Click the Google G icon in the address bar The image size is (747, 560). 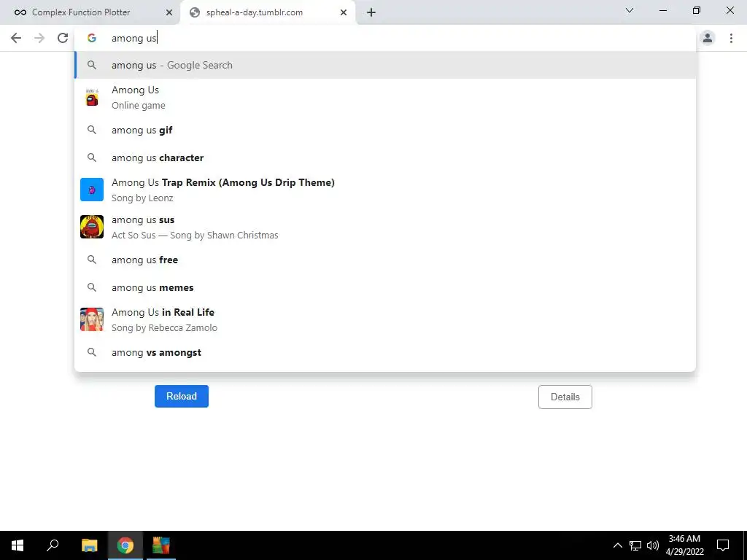point(92,38)
